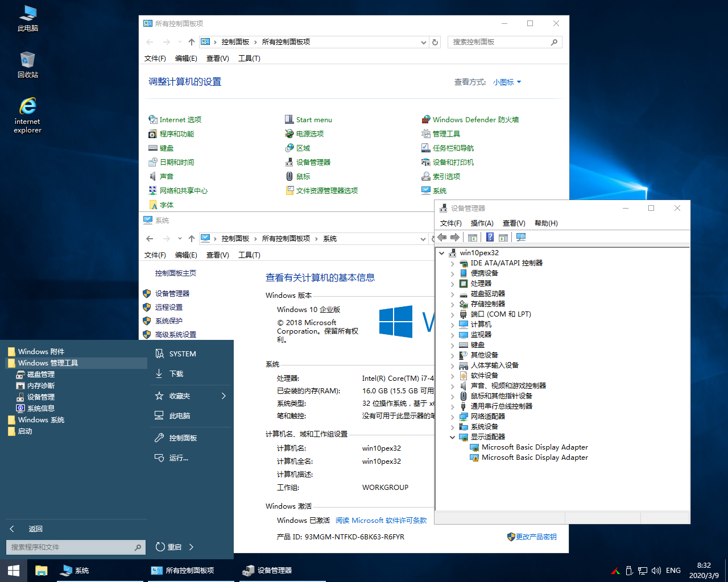Click Device Manager toolbar back arrow
Viewport: 728px width, 582px height.
[x=442, y=237]
